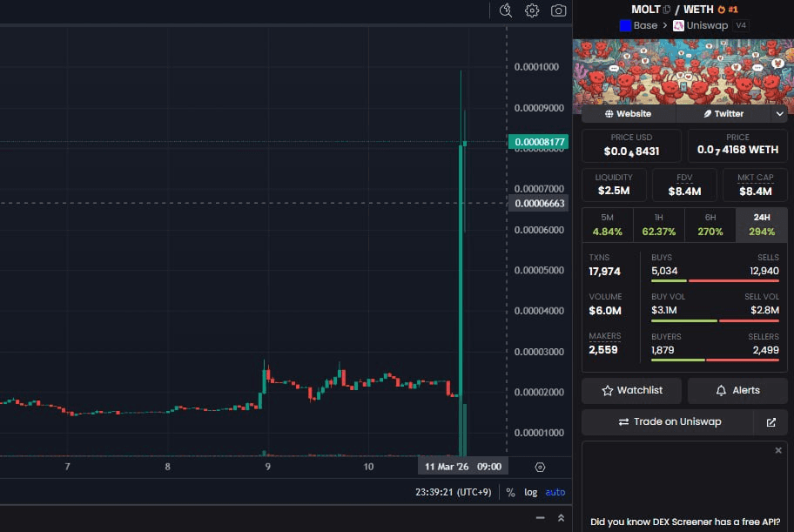The width and height of the screenshot is (794, 532).
Task: Take a chart snapshot with camera icon
Action: [x=558, y=10]
